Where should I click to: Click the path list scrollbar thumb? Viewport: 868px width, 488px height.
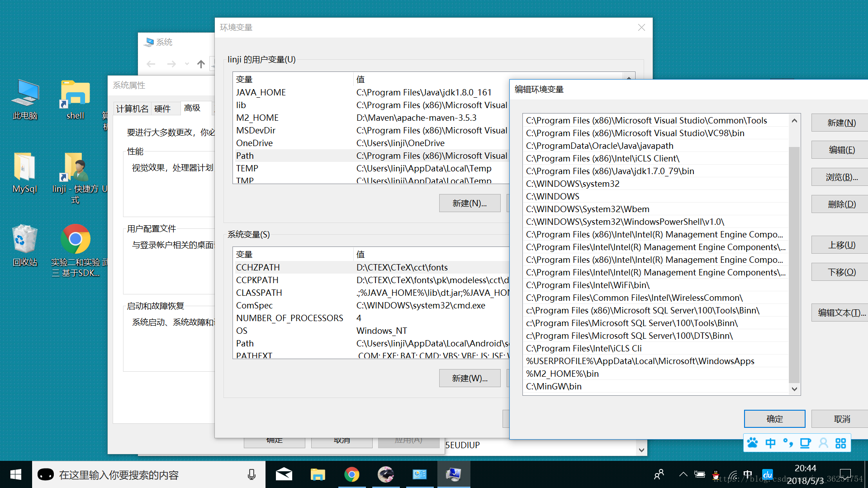[794, 265]
